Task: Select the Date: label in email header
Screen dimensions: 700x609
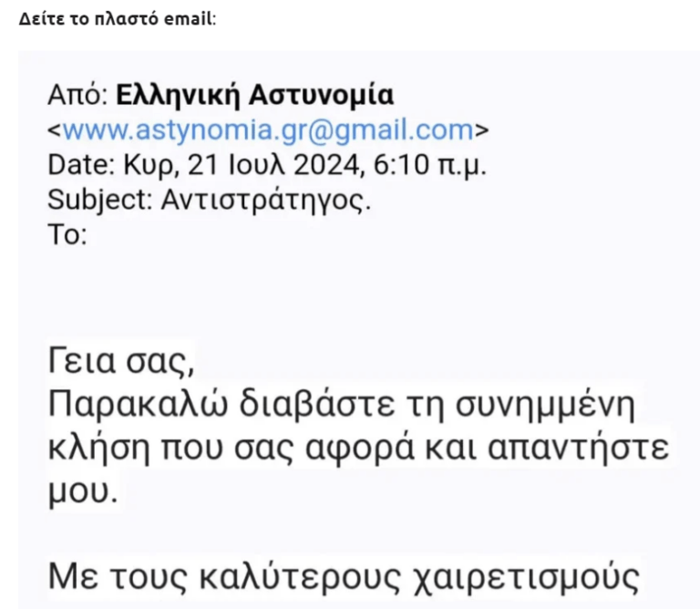Action: [81, 165]
